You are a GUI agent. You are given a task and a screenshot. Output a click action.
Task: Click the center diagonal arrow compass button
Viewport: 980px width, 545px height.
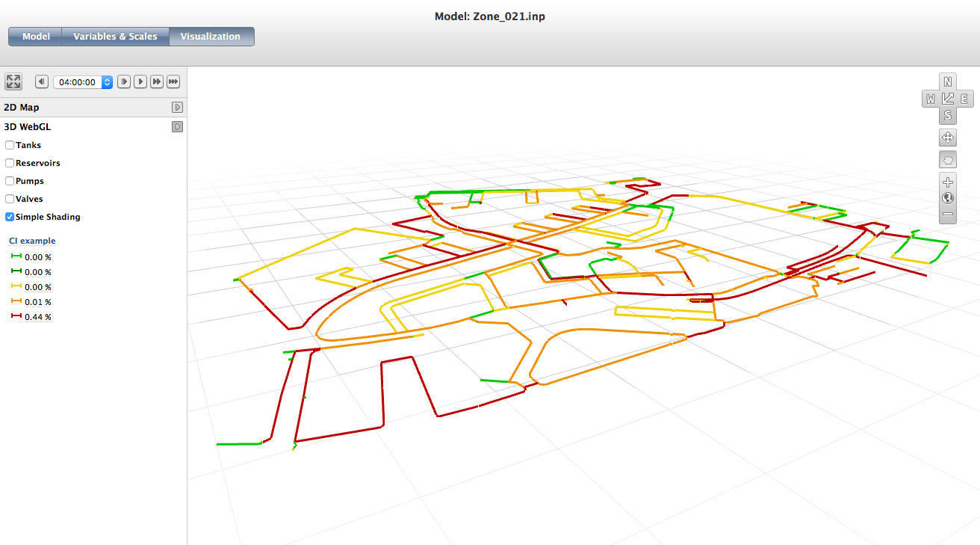pos(948,99)
